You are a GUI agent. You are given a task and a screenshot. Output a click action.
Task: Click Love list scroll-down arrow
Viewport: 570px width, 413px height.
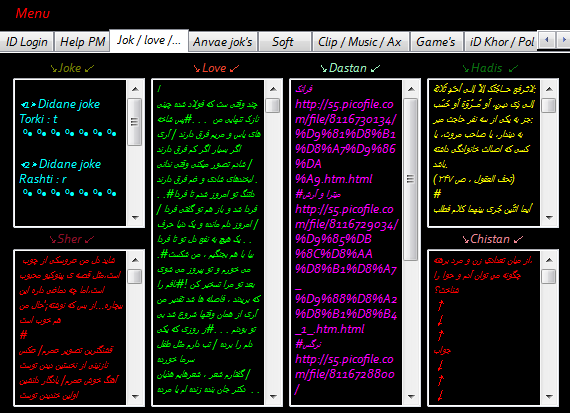pos(273,396)
